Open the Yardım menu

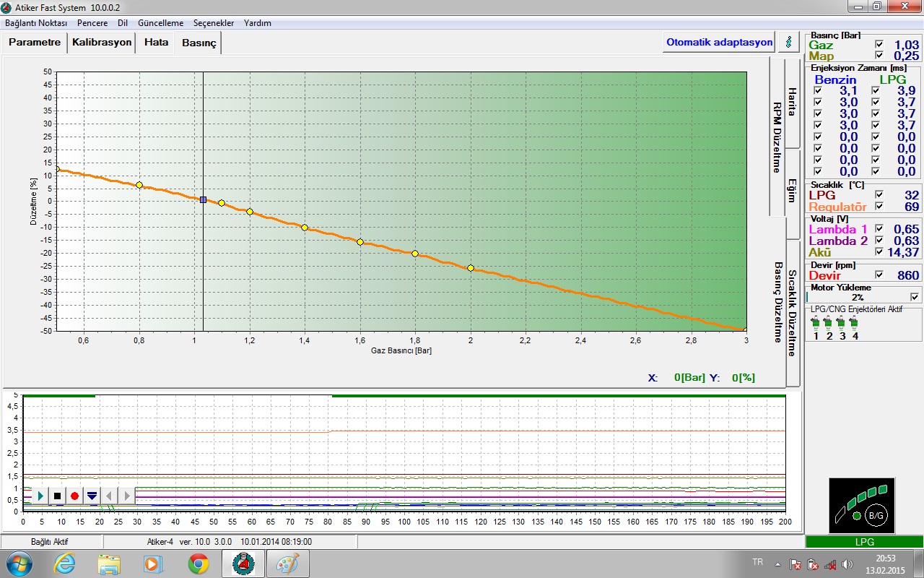[258, 23]
